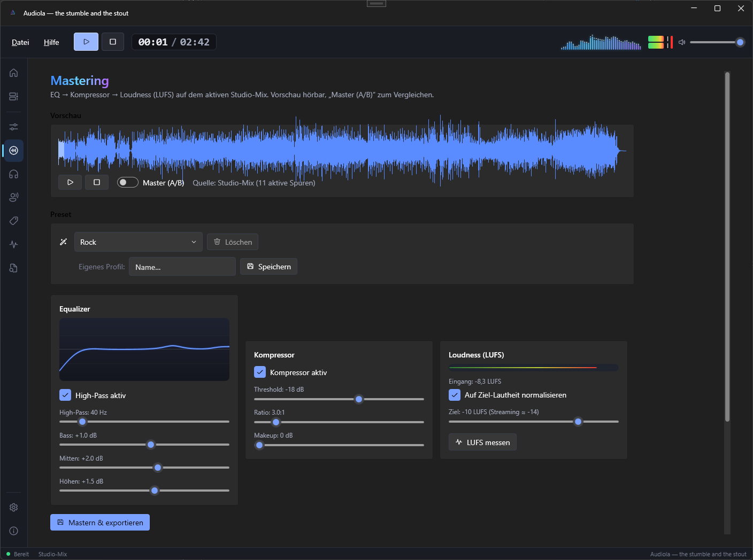The height and width of the screenshot is (560, 753).
Task: Select the Mastering sidebar icon
Action: point(14,151)
